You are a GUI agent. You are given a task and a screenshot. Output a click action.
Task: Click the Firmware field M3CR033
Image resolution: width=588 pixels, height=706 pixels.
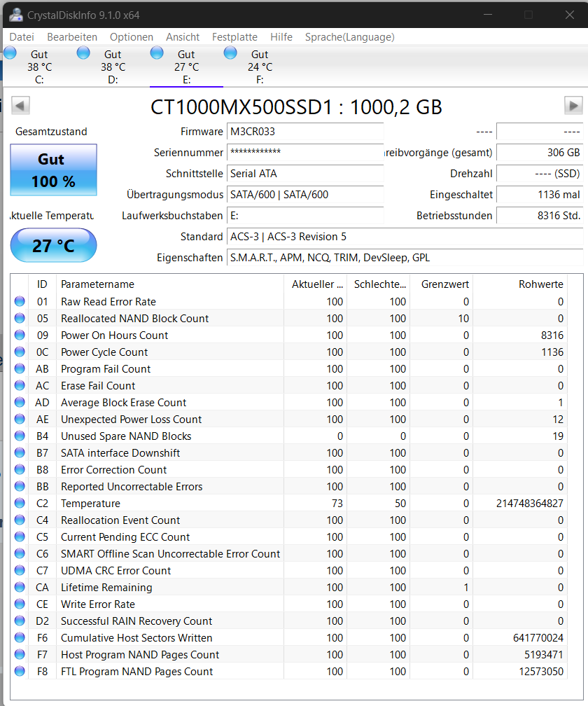(305, 132)
